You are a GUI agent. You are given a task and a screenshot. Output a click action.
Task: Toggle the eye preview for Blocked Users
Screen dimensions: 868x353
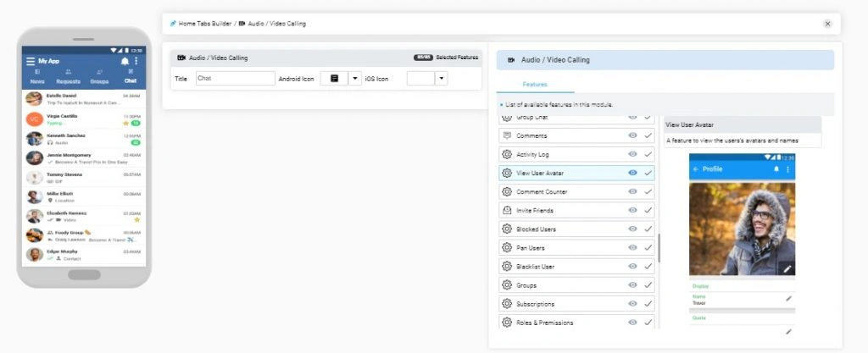[x=632, y=229]
